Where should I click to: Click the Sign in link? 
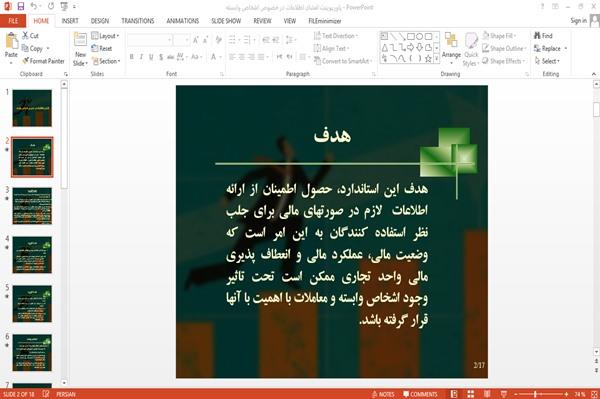[578, 21]
